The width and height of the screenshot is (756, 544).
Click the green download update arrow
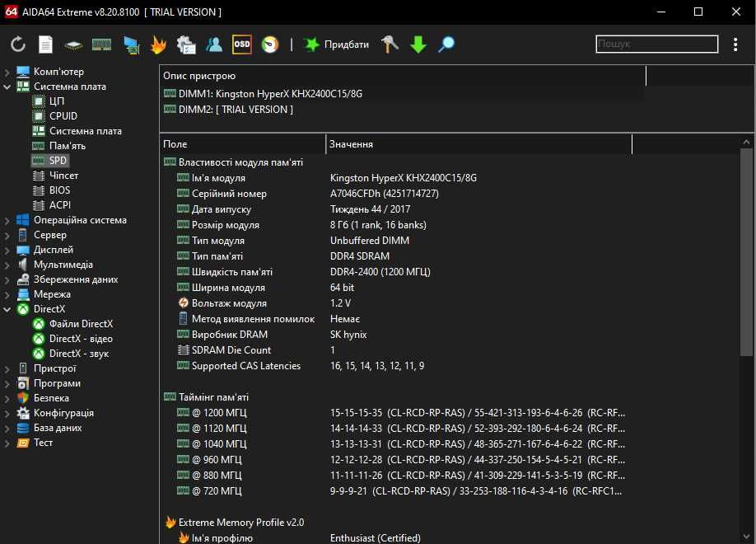(418, 45)
